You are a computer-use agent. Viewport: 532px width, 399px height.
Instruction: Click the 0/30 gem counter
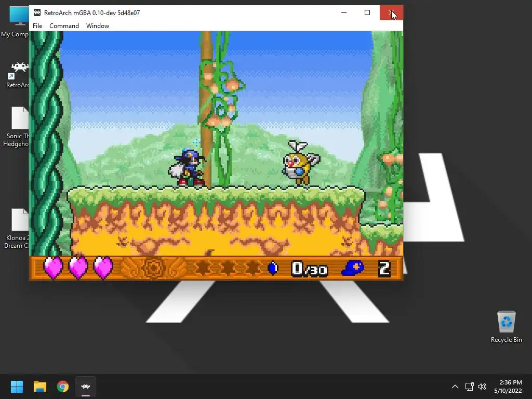tap(310, 269)
